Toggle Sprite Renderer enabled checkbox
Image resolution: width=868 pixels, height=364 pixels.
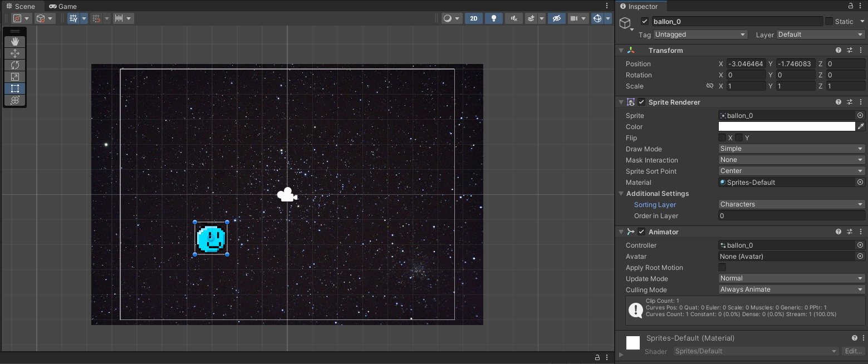(x=641, y=102)
